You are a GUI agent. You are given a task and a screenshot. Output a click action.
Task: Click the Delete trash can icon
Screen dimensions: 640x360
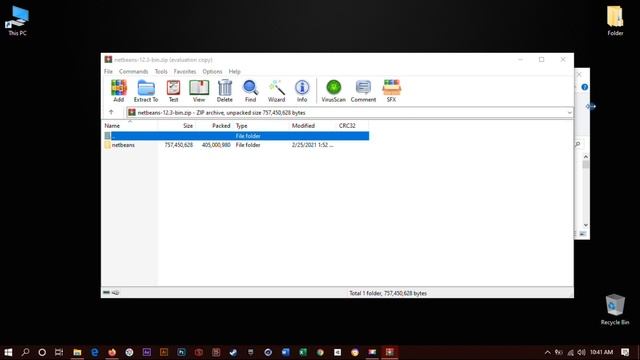tap(224, 91)
